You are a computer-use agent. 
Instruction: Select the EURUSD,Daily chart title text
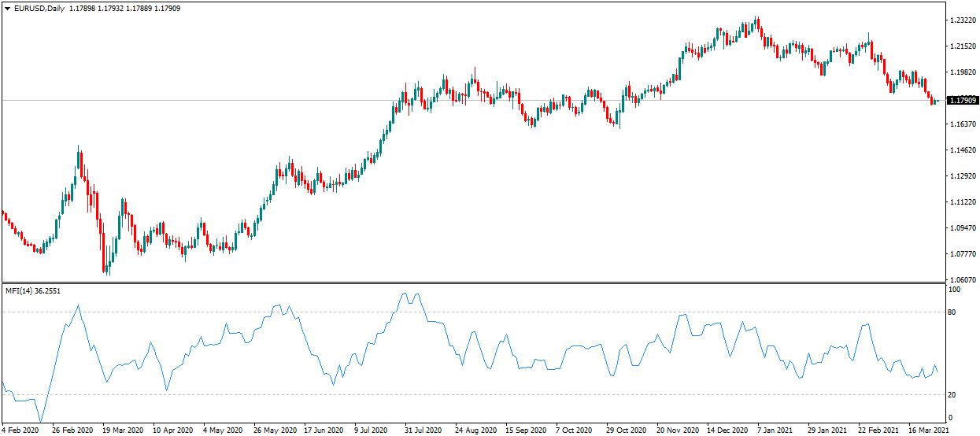pos(39,9)
